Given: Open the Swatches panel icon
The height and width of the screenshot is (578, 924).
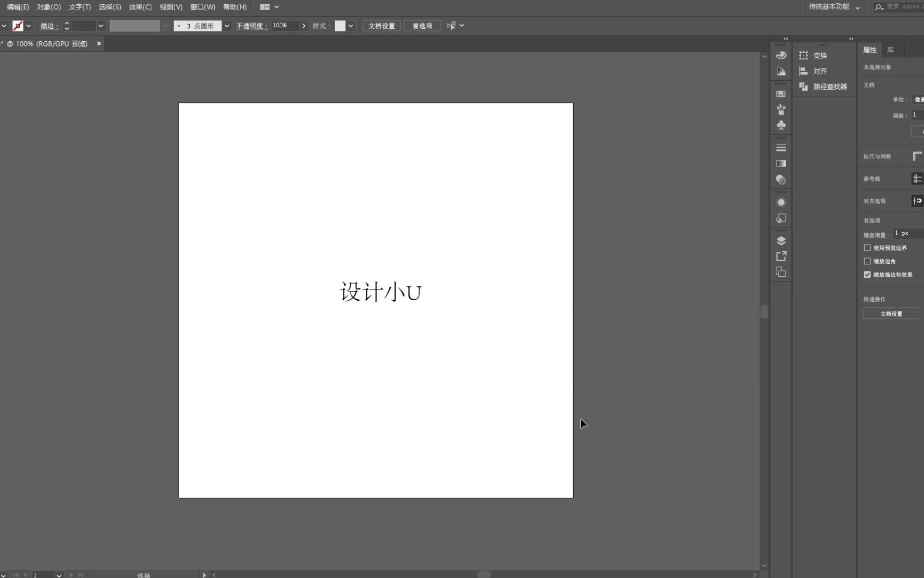Looking at the screenshot, I should 781,93.
